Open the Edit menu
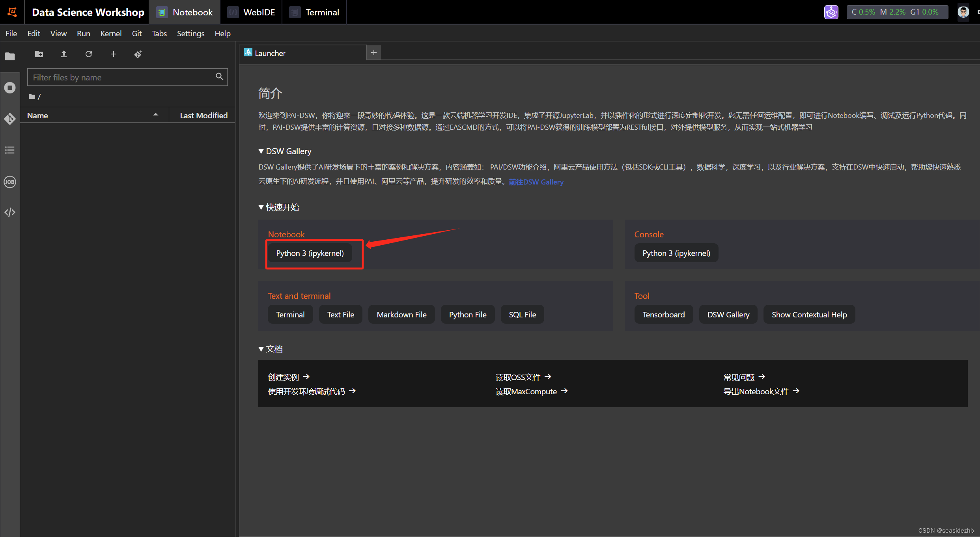 (x=34, y=34)
